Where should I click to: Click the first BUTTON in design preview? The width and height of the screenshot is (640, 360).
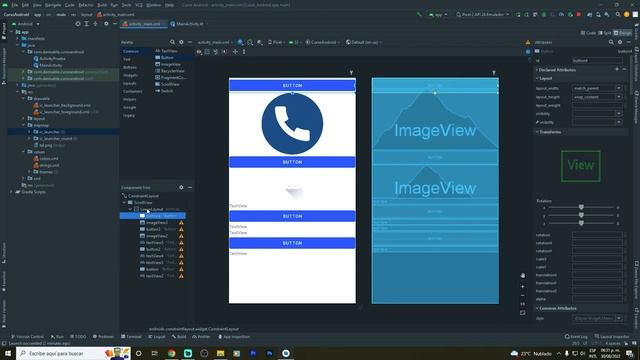pos(292,85)
